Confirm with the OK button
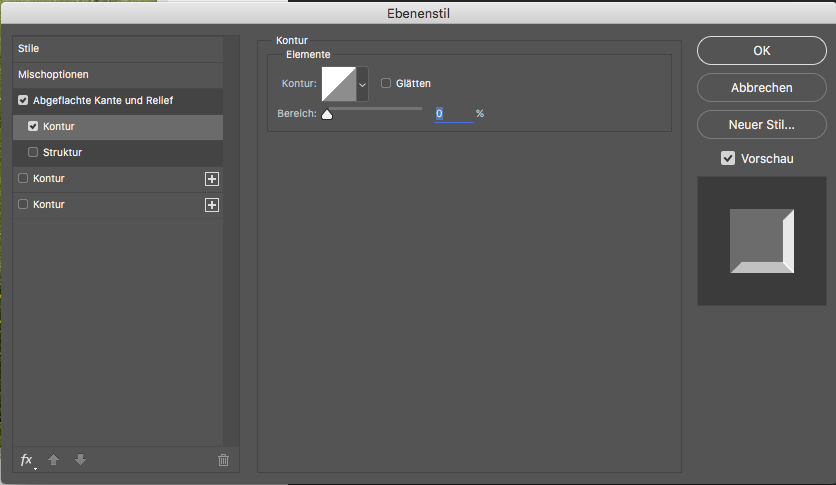 tap(761, 51)
